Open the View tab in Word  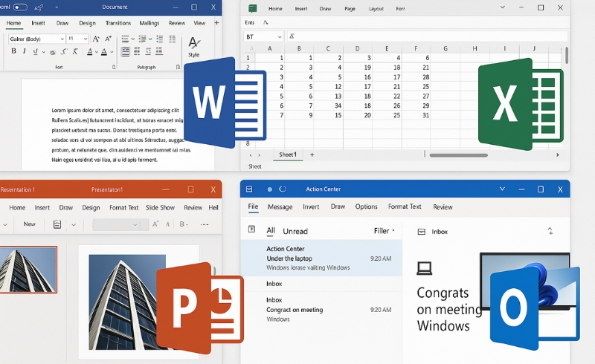coord(199,23)
